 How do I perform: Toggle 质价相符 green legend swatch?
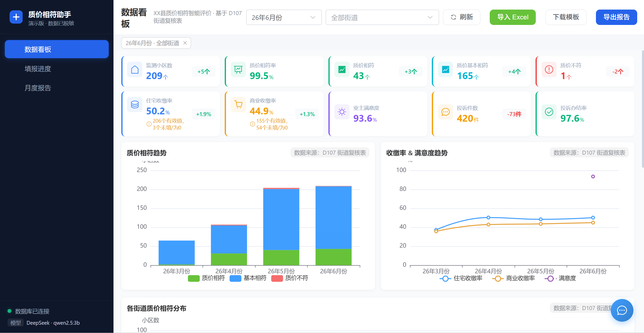pyautogui.click(x=194, y=278)
